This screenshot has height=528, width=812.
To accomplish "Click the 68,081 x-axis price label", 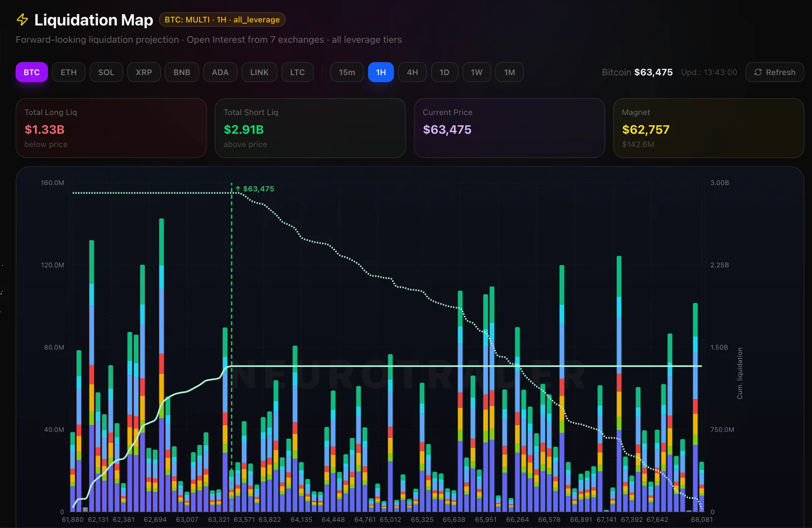I will (x=702, y=519).
